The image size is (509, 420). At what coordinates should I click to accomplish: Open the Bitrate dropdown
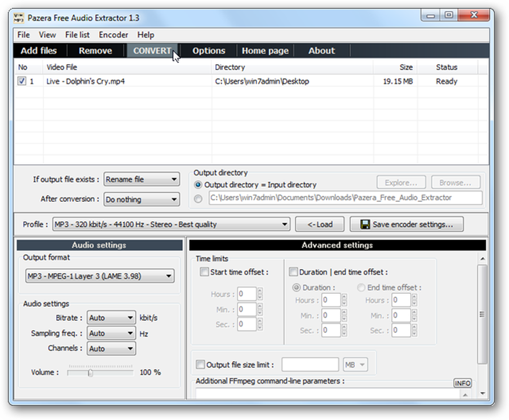click(111, 317)
